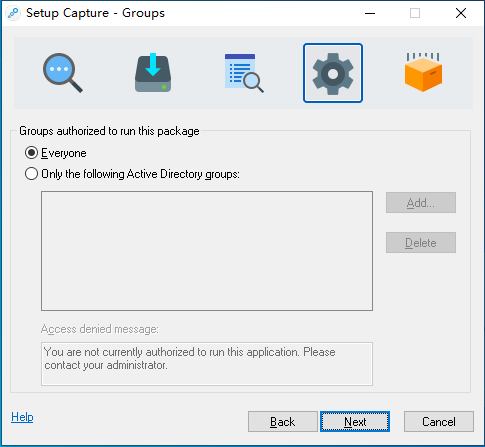Image resolution: width=485 pixels, height=447 pixels.
Task: Click the Delete button
Action: (421, 242)
